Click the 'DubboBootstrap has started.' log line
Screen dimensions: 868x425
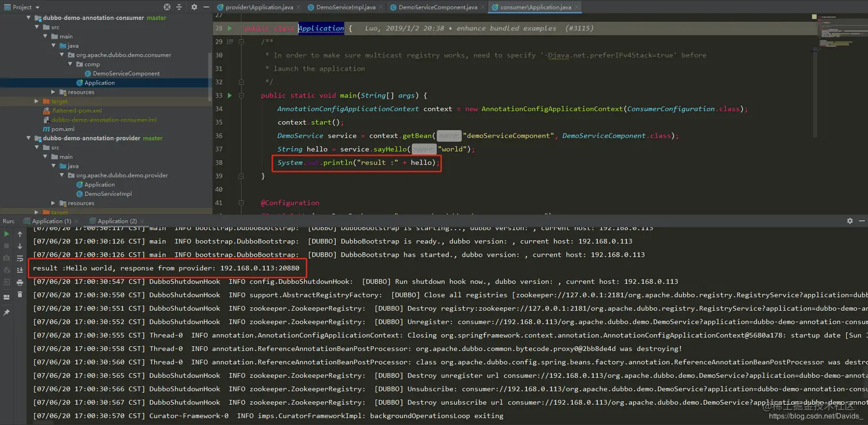click(x=339, y=254)
